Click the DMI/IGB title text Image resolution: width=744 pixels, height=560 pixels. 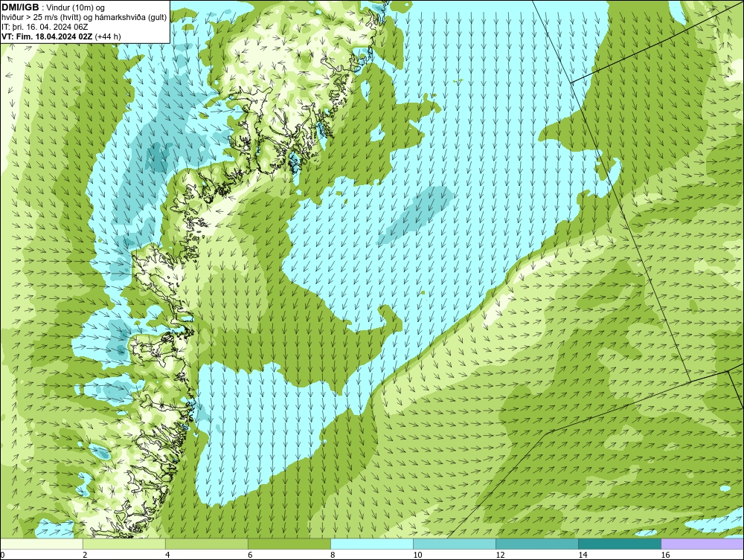[x=20, y=7]
